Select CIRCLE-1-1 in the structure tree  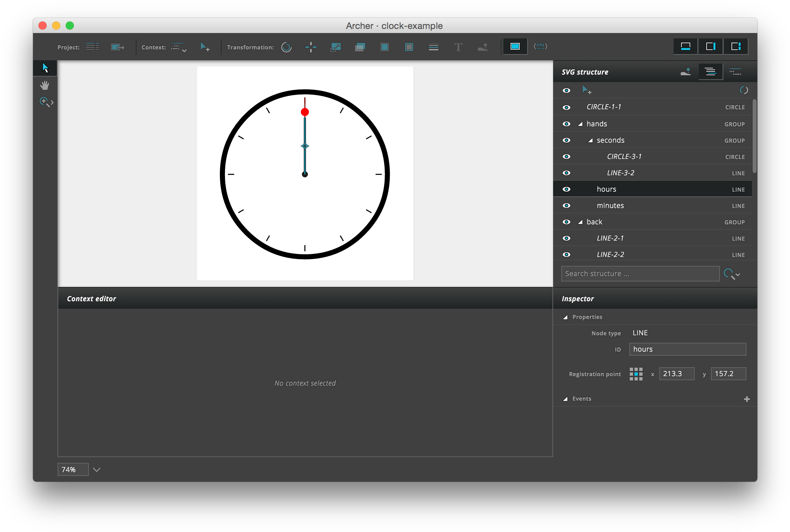coord(652,107)
